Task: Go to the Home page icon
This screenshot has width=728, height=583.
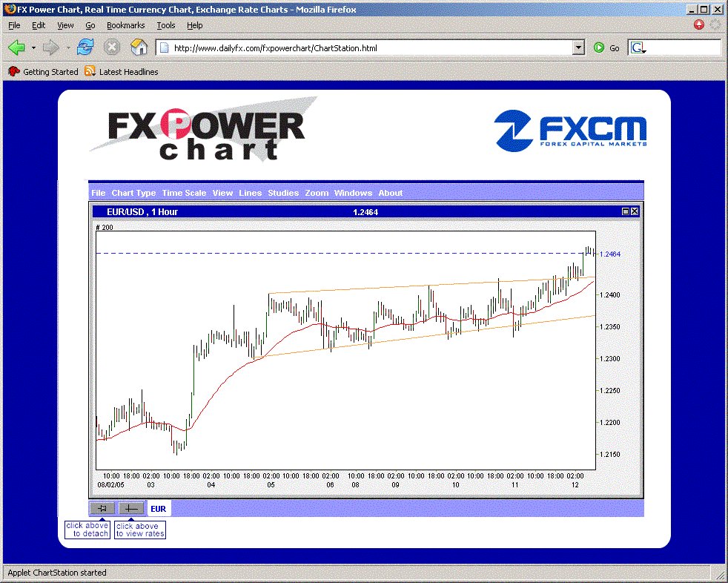Action: pos(139,47)
